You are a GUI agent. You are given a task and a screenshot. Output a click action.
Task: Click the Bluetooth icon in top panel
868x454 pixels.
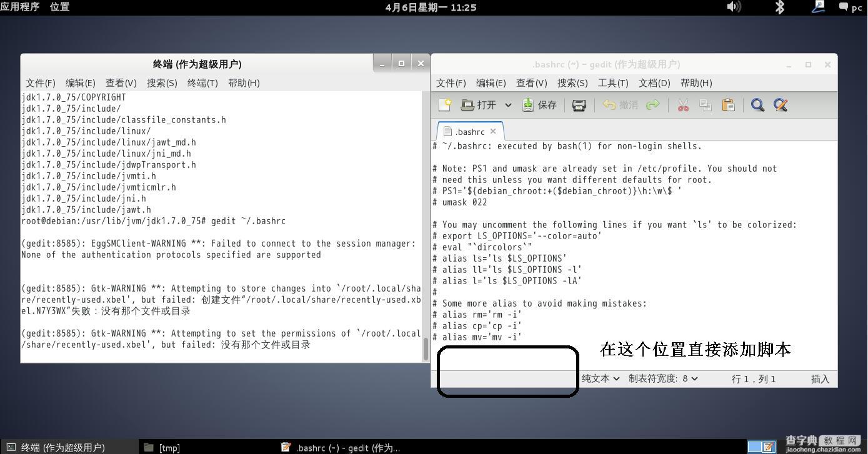pos(780,7)
